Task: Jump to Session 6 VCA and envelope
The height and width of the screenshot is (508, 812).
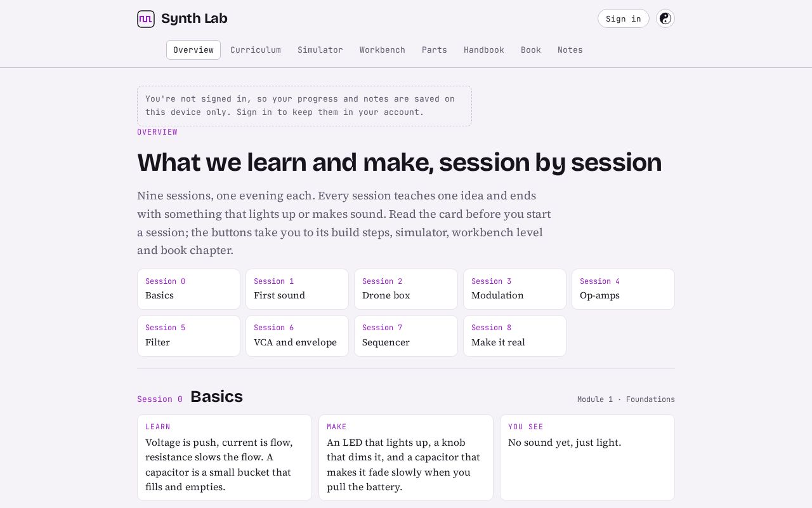Action: [297, 336]
